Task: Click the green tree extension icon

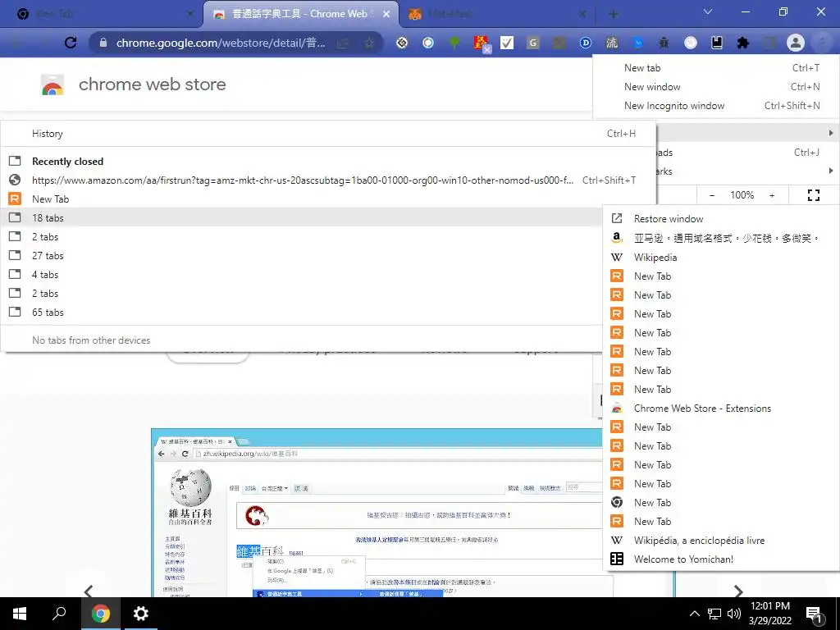Action: tap(454, 43)
